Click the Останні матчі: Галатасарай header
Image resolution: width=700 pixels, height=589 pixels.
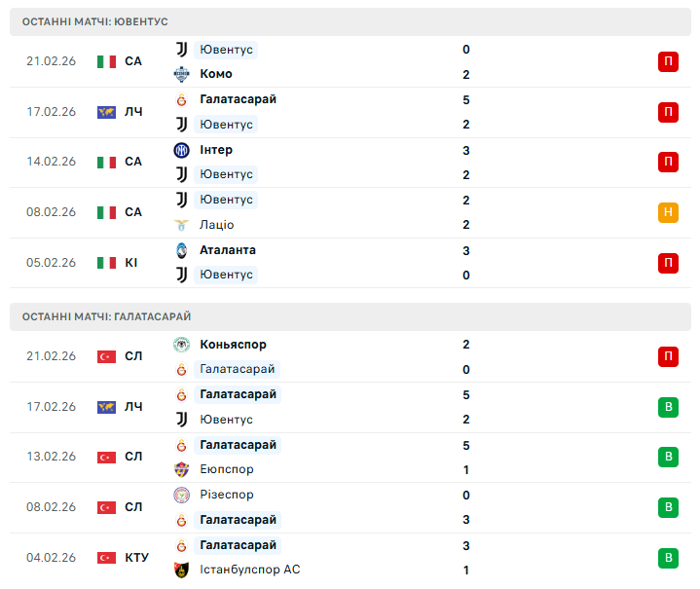click(107, 316)
